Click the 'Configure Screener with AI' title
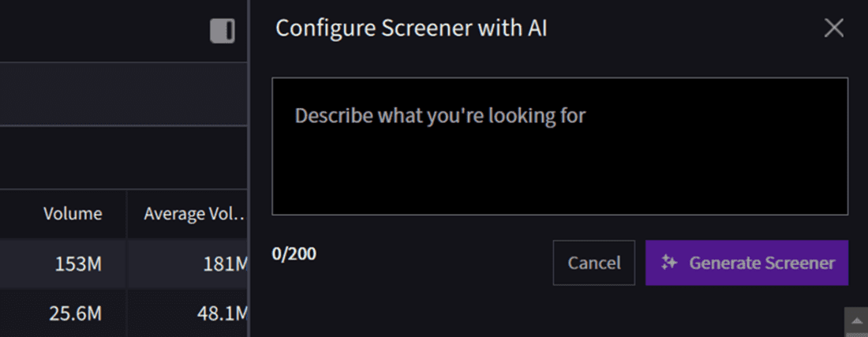This screenshot has height=337, width=868. pyautogui.click(x=411, y=28)
